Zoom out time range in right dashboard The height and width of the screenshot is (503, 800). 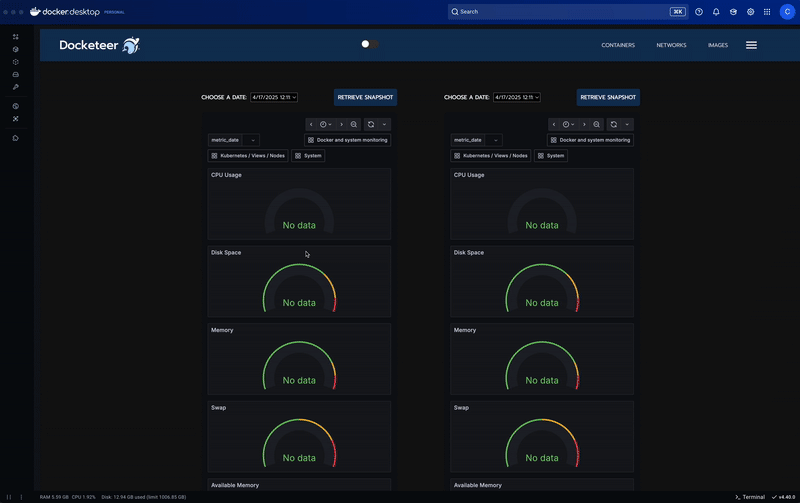(596, 124)
